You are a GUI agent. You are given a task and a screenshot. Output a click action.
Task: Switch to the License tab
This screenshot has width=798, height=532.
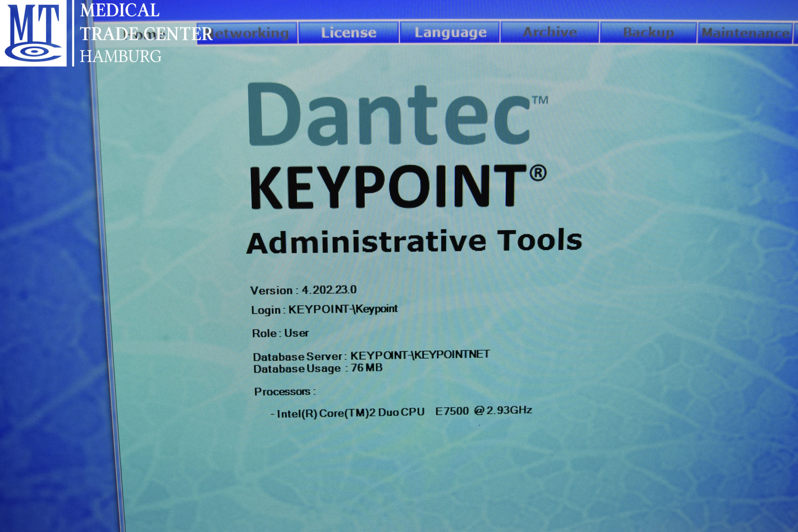click(x=349, y=33)
